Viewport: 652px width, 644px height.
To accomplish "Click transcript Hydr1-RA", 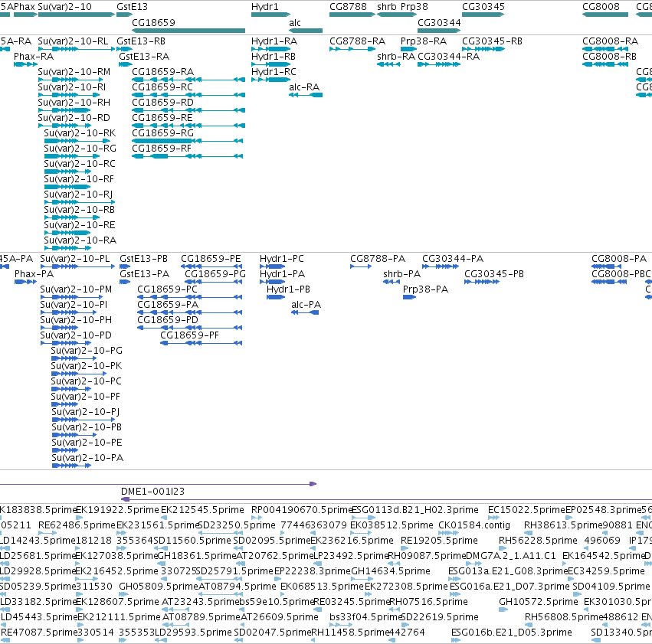I will [x=270, y=49].
